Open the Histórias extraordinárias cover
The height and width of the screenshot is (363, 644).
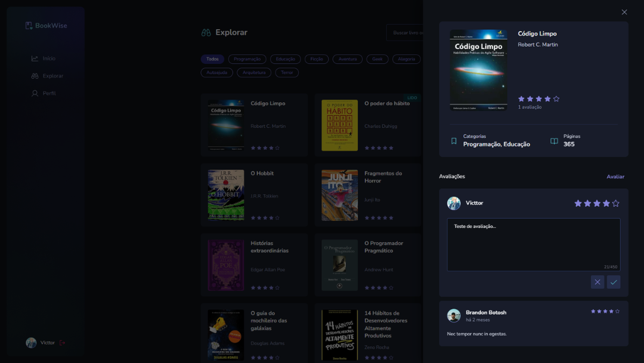226,265
